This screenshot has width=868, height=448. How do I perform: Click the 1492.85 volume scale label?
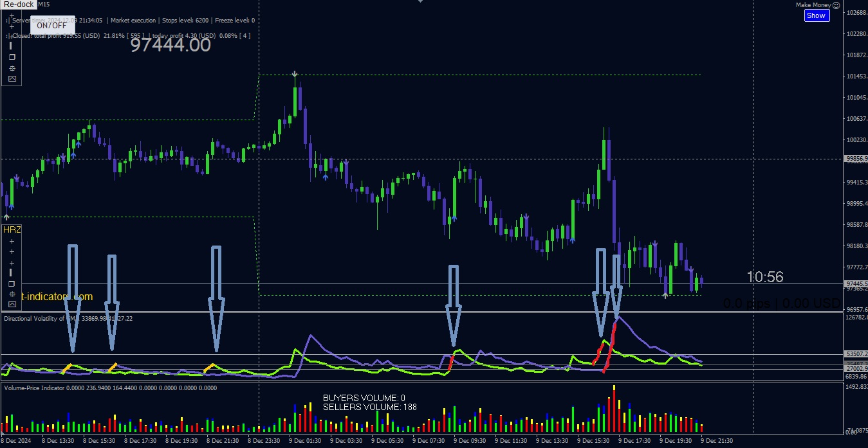857,387
